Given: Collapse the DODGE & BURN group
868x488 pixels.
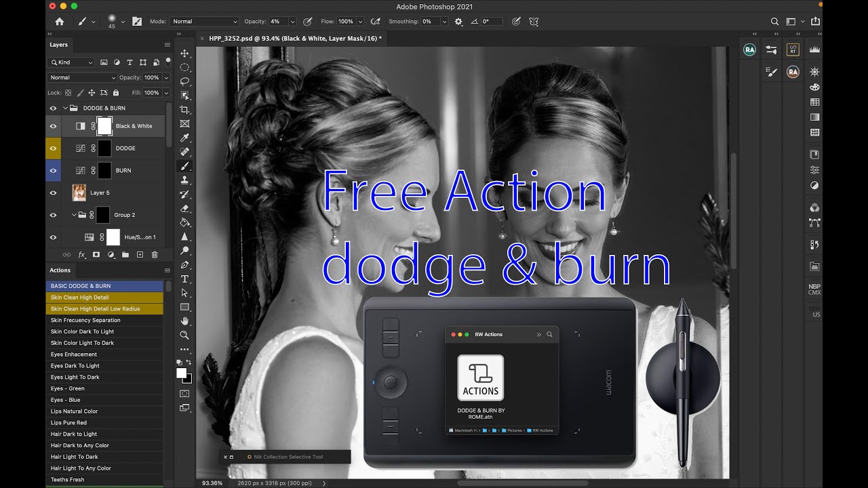Looking at the screenshot, I should click(x=66, y=108).
